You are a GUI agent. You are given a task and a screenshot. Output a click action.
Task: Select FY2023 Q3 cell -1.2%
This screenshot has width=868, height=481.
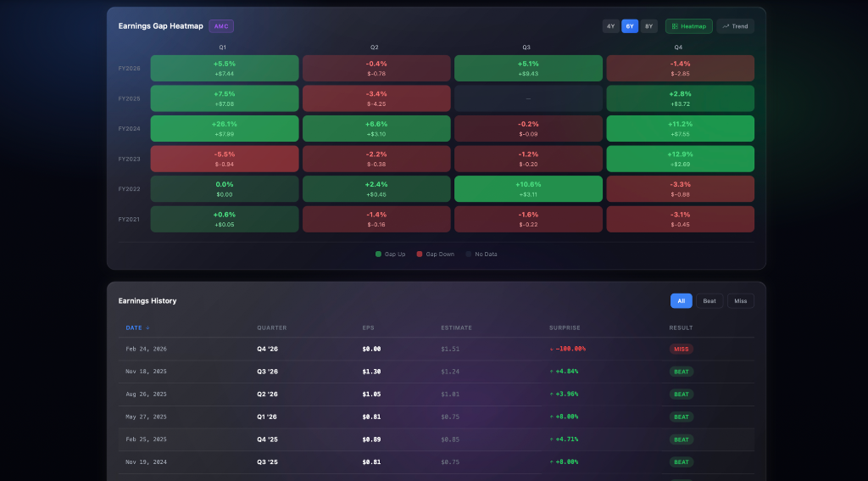[x=528, y=159]
